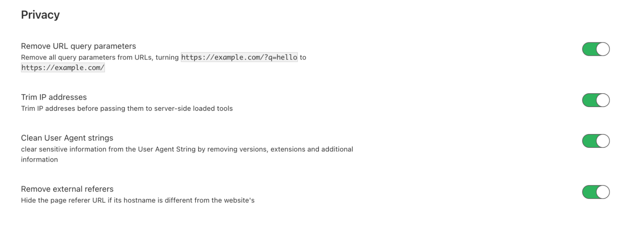Click the phrase "server-side loaded tools"
The image size is (644, 228).
(x=193, y=109)
